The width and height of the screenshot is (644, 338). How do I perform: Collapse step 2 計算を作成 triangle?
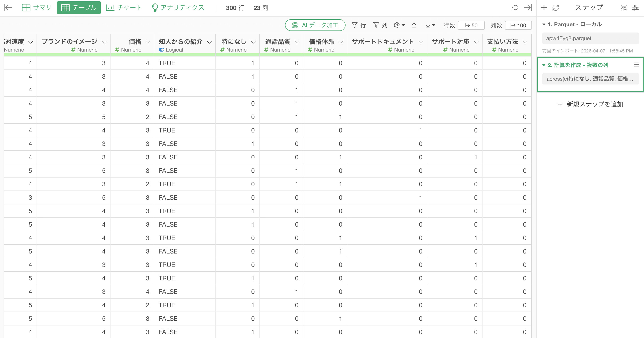[x=544, y=65]
